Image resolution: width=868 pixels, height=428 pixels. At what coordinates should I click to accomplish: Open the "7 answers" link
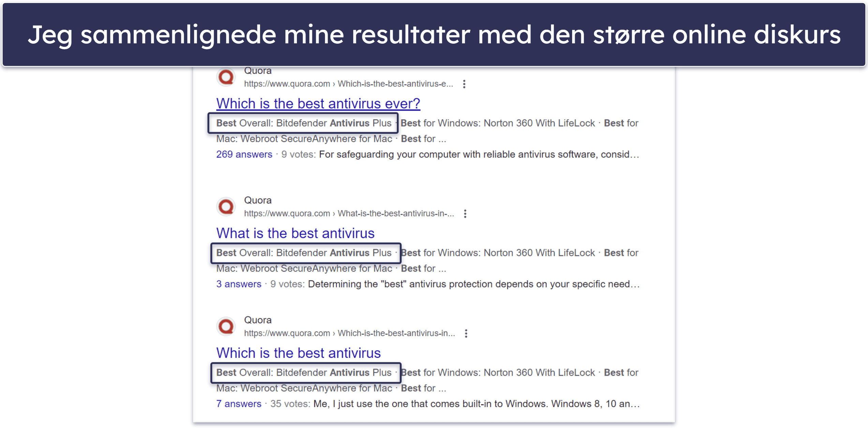[239, 404]
